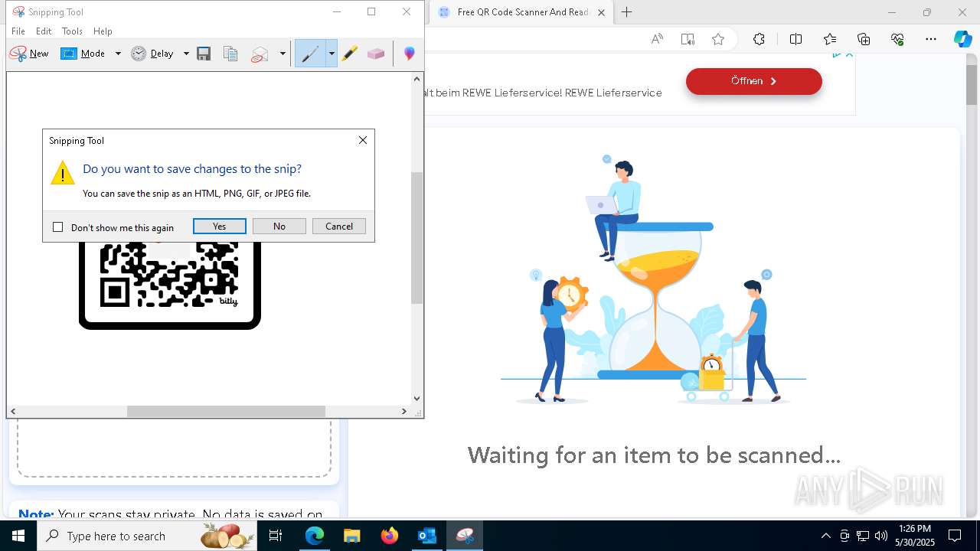Open Firefox from the taskbar
Image resolution: width=980 pixels, height=551 pixels.
click(390, 536)
